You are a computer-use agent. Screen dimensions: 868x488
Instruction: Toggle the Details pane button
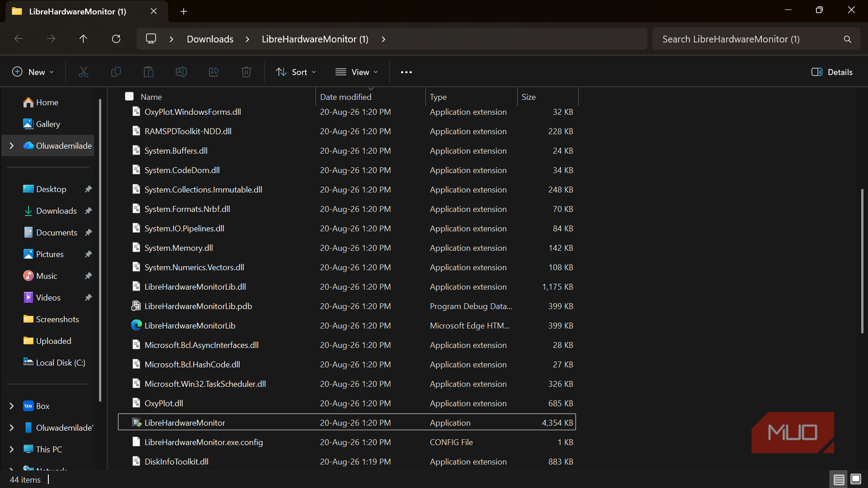pyautogui.click(x=832, y=72)
